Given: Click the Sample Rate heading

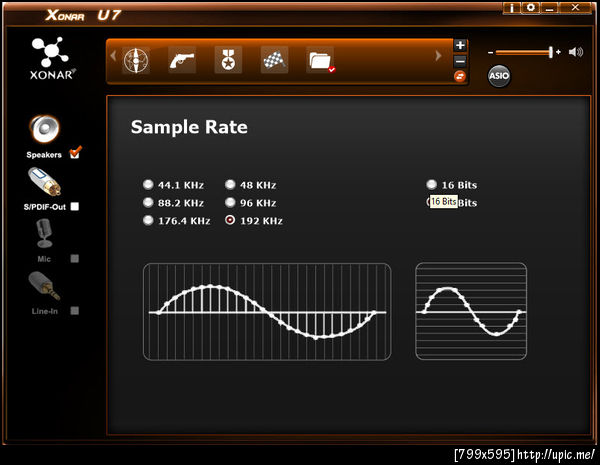Looking at the screenshot, I should coord(189,127).
